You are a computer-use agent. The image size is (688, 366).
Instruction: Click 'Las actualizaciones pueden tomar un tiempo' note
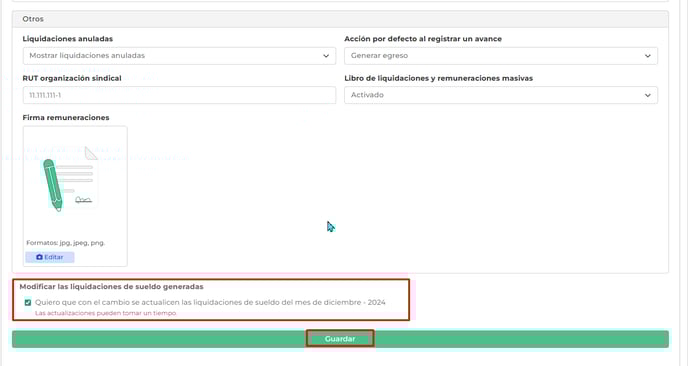(105, 313)
